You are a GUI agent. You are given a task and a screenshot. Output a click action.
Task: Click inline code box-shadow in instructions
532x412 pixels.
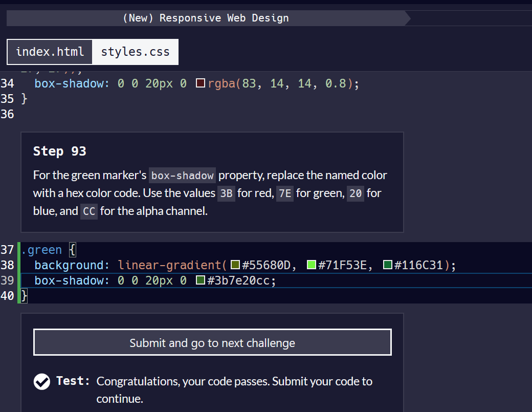point(182,176)
